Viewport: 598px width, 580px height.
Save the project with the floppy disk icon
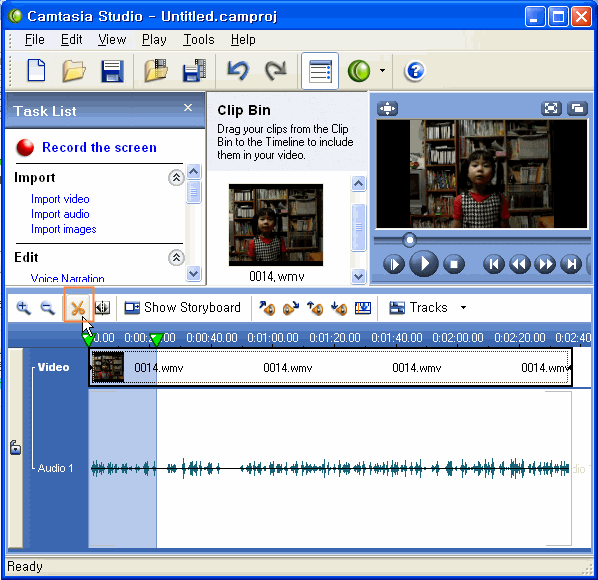point(112,71)
